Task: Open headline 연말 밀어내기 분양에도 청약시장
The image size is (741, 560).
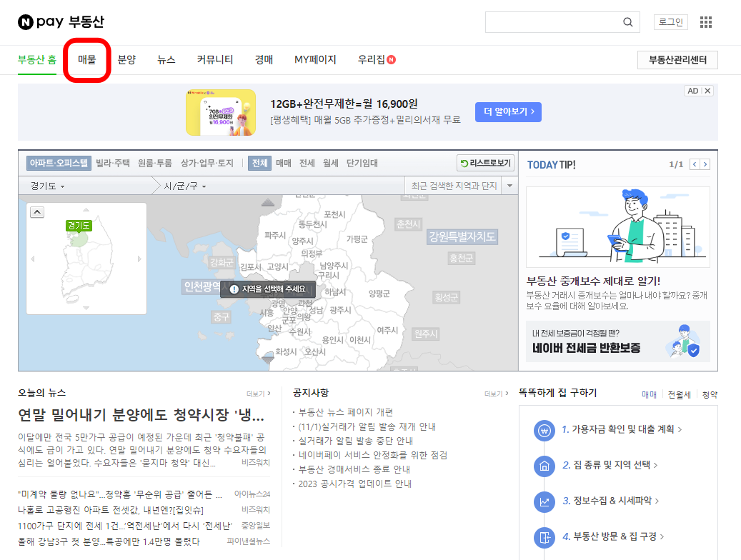Action: point(141,415)
